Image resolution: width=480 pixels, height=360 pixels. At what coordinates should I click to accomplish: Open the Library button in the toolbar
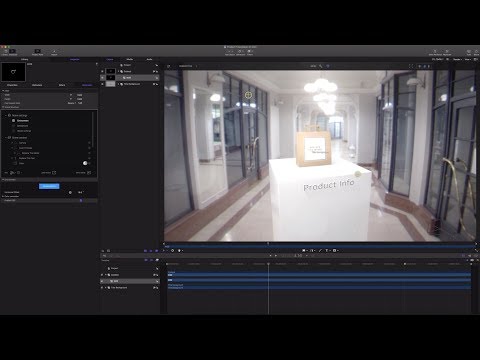(x=5, y=52)
